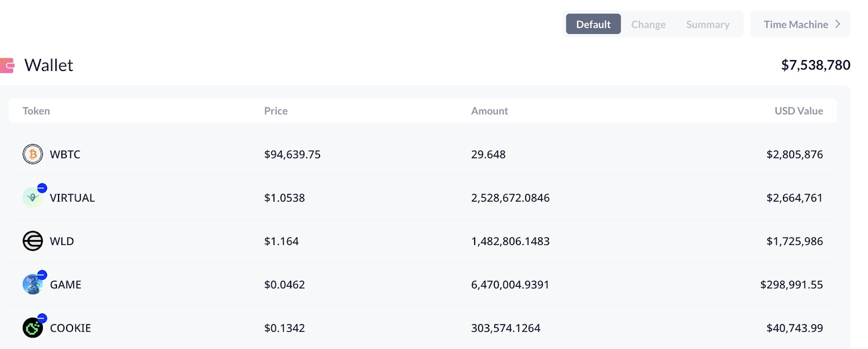Collapse the Wallet section heading

click(49, 65)
